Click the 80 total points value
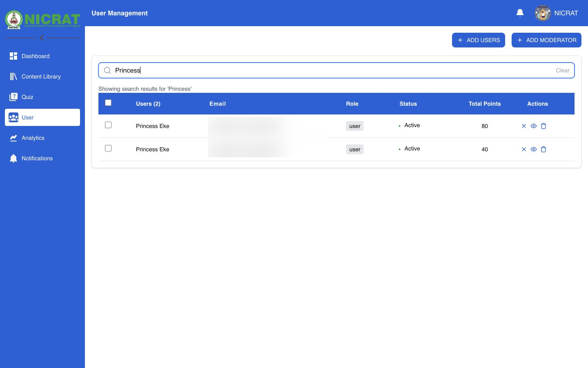Screen dimensions: 588x368 485,126
